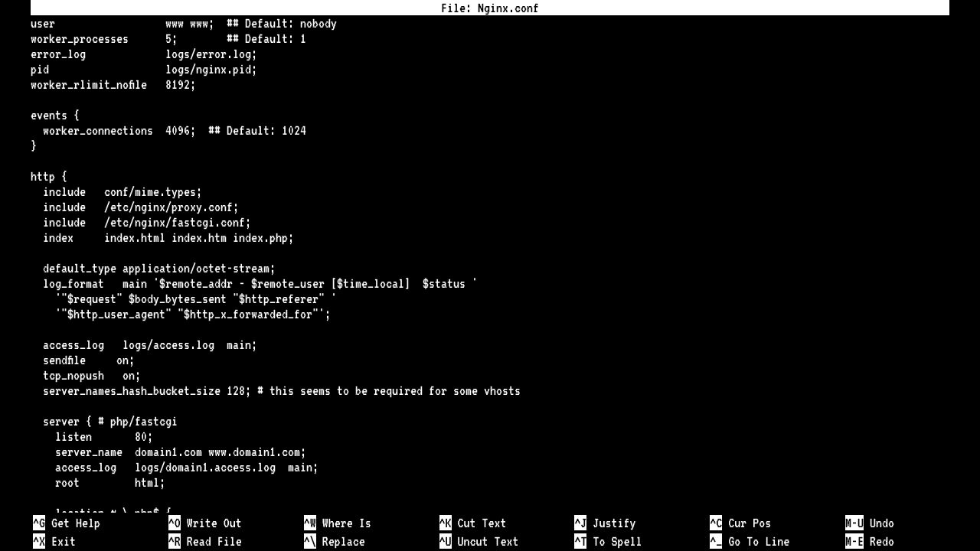Click the 'logs/domain1.access.log' path
The width and height of the screenshot is (980, 551).
click(x=205, y=468)
